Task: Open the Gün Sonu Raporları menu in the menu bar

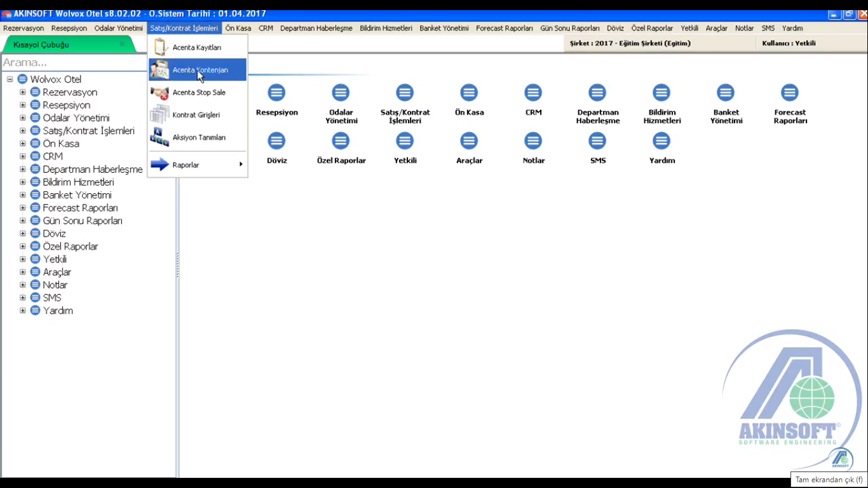Action: (x=570, y=28)
